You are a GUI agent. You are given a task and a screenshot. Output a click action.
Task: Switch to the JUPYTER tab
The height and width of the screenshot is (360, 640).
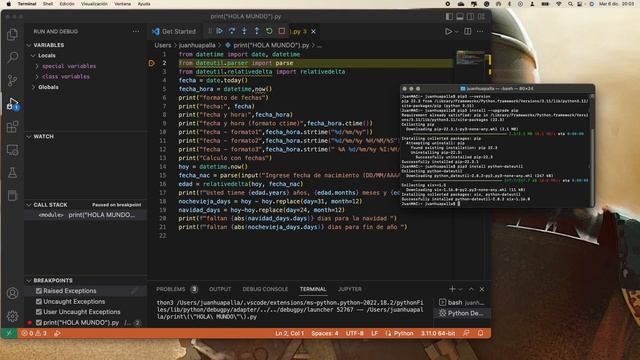[350, 289]
